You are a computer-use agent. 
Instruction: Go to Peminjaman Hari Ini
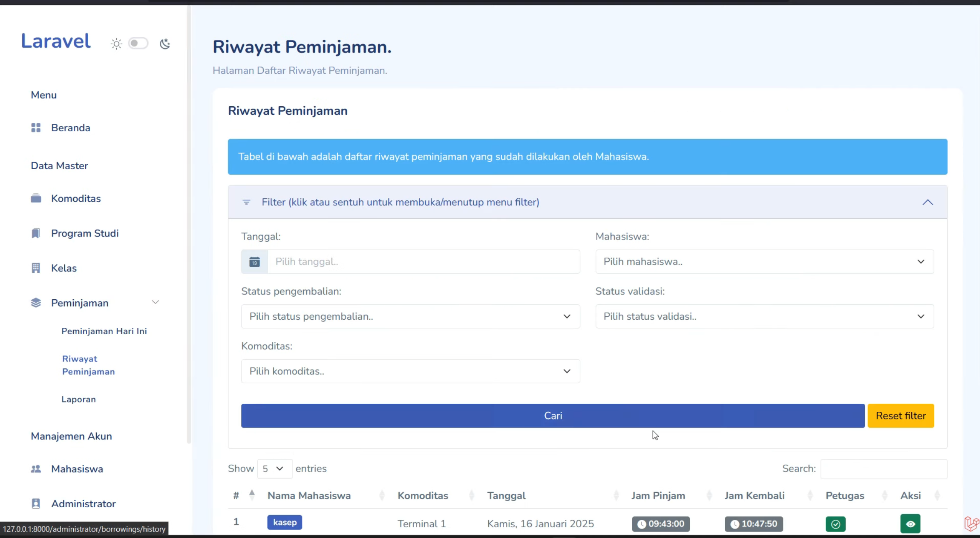pos(104,331)
